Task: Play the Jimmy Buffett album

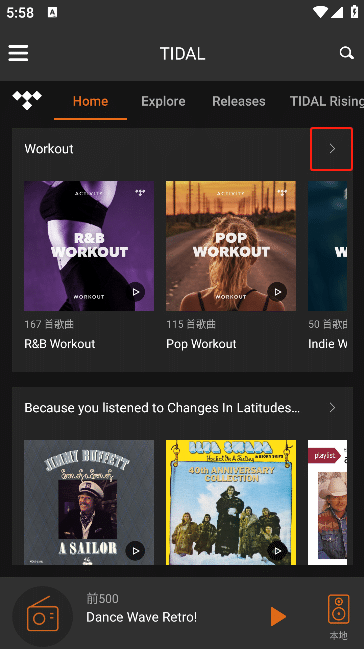Action: click(x=135, y=551)
